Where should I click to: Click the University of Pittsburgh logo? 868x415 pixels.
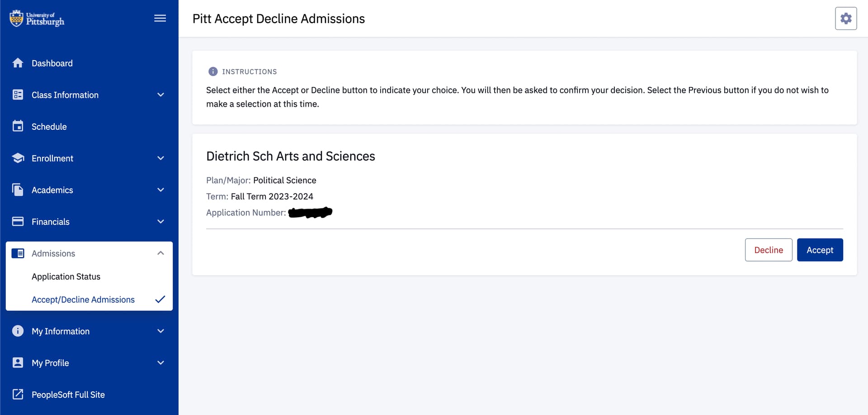tap(37, 19)
